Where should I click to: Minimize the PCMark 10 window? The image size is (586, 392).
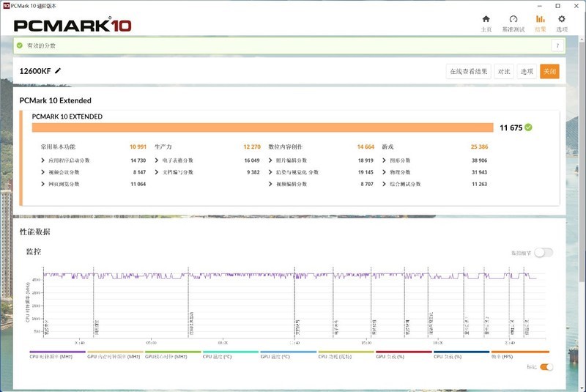(540, 6)
